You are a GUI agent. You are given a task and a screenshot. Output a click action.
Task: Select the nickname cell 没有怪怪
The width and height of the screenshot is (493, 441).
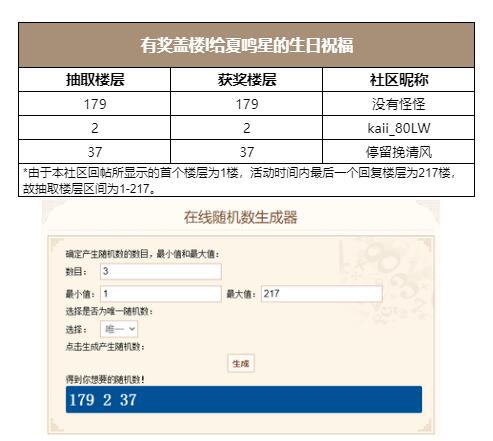tap(399, 104)
